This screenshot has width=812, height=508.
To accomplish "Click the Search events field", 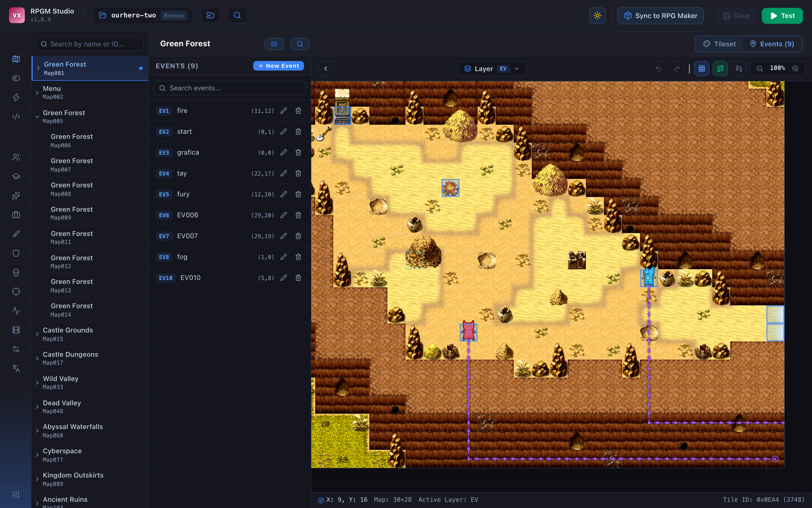I will click(230, 88).
